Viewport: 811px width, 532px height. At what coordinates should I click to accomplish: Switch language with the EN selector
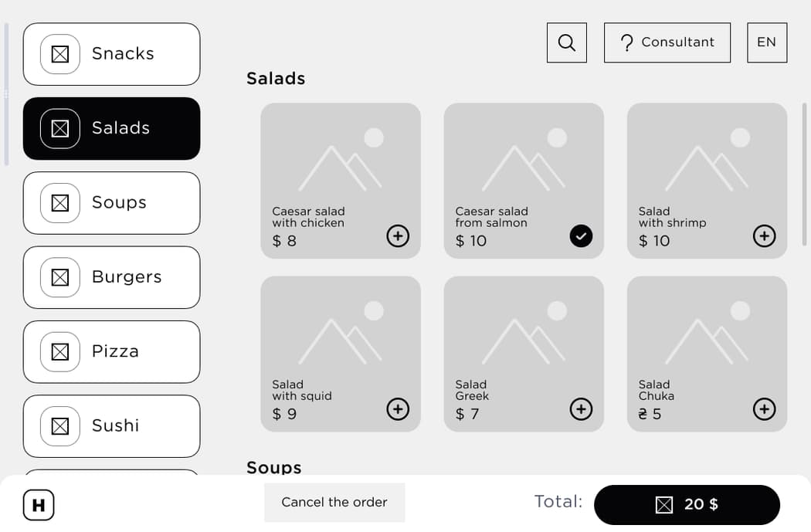tap(767, 42)
